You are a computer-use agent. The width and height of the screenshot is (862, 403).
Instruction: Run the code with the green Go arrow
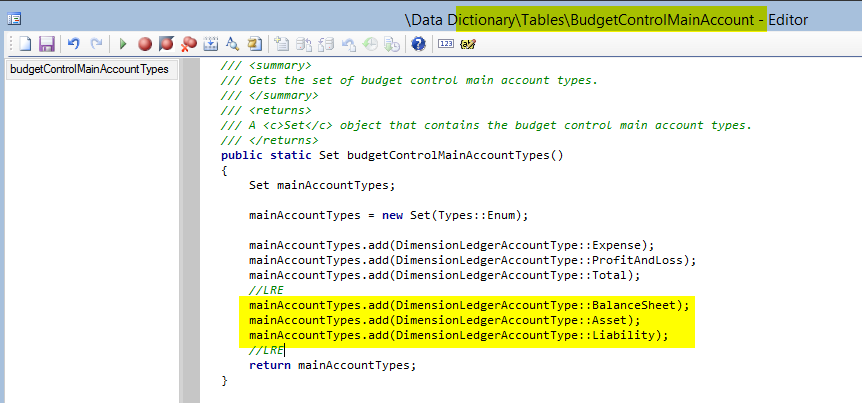[x=123, y=44]
